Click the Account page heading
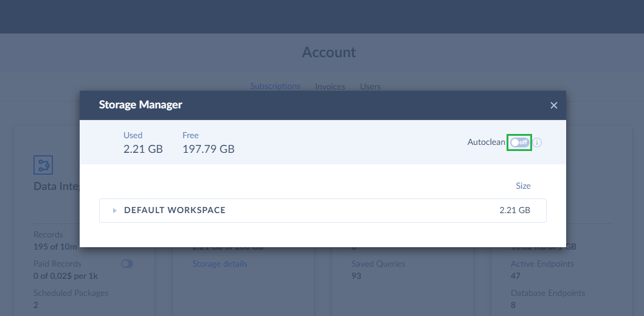644x316 pixels. point(329,52)
